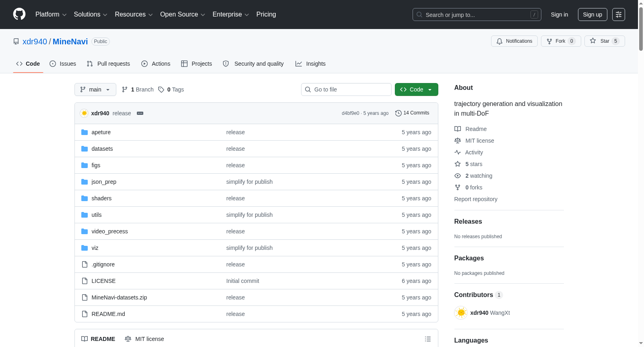Open the appearance settings icon in the header
The width and height of the screenshot is (644, 347).
619,15
